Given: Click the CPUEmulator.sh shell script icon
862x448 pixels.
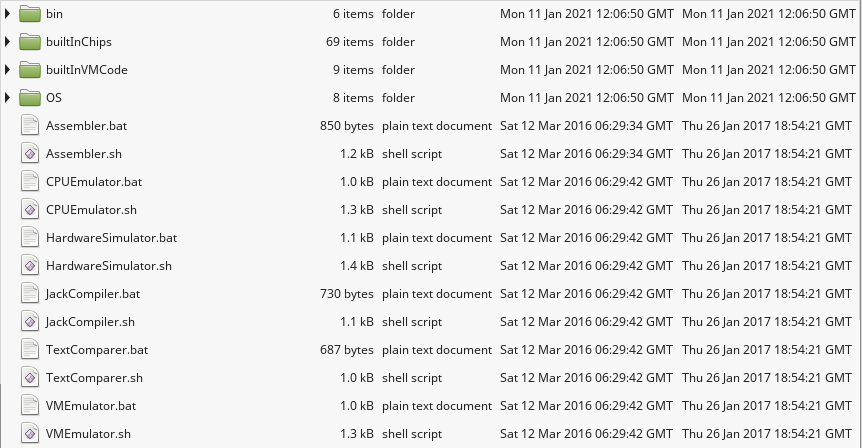Looking at the screenshot, I should coord(29,210).
